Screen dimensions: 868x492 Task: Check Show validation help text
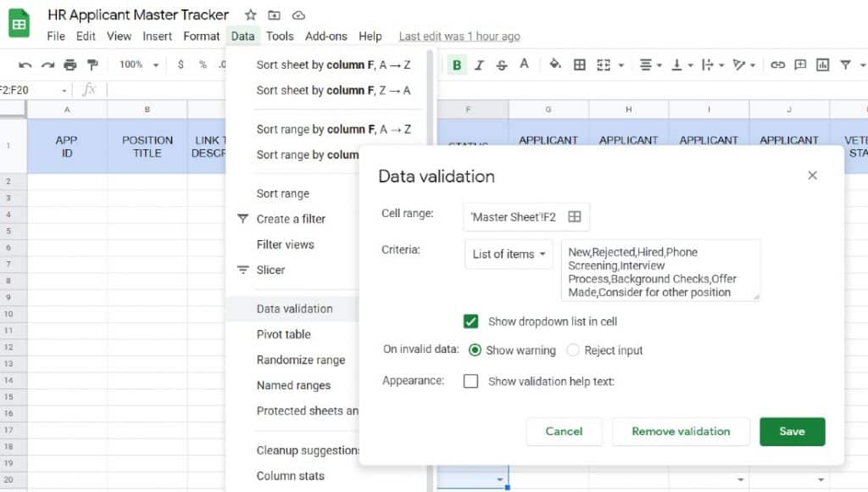pyautogui.click(x=471, y=381)
